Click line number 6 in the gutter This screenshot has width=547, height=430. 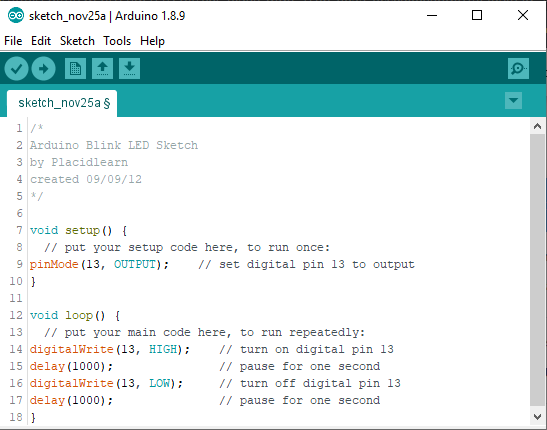pyautogui.click(x=20, y=213)
